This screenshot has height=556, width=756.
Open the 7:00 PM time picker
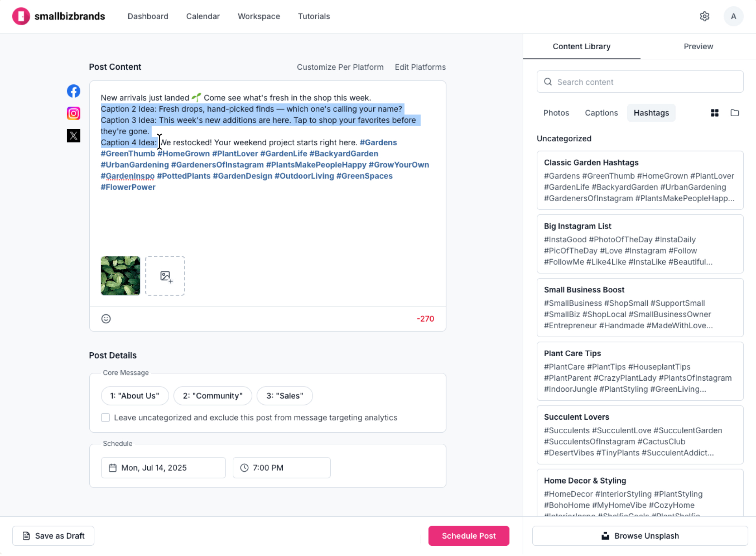[282, 468]
